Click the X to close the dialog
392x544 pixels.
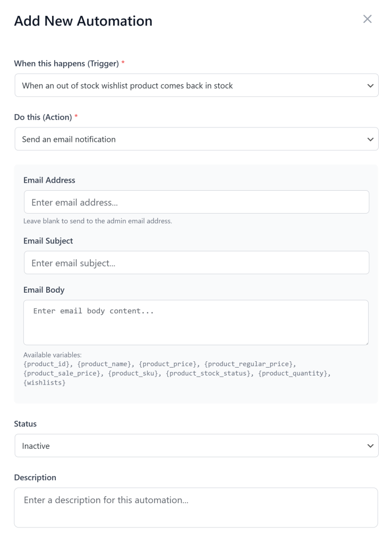point(368,20)
